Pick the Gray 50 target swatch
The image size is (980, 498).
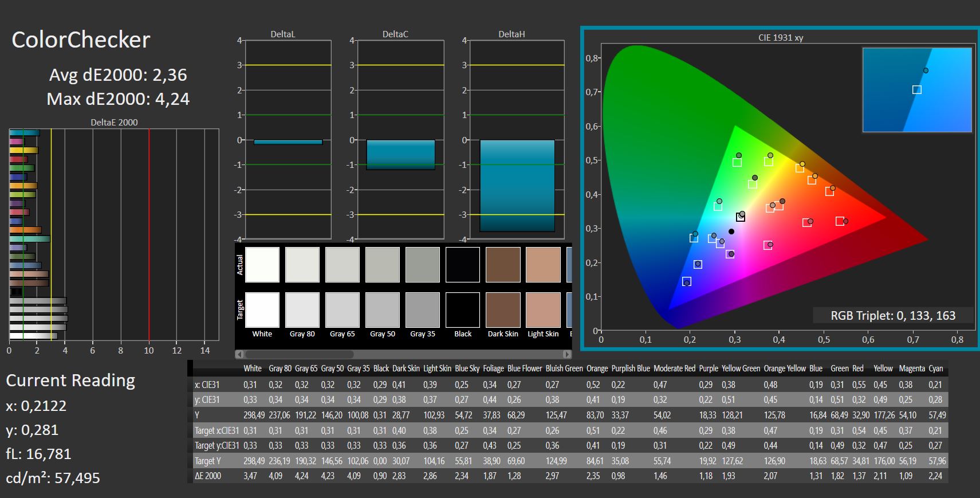tap(382, 309)
